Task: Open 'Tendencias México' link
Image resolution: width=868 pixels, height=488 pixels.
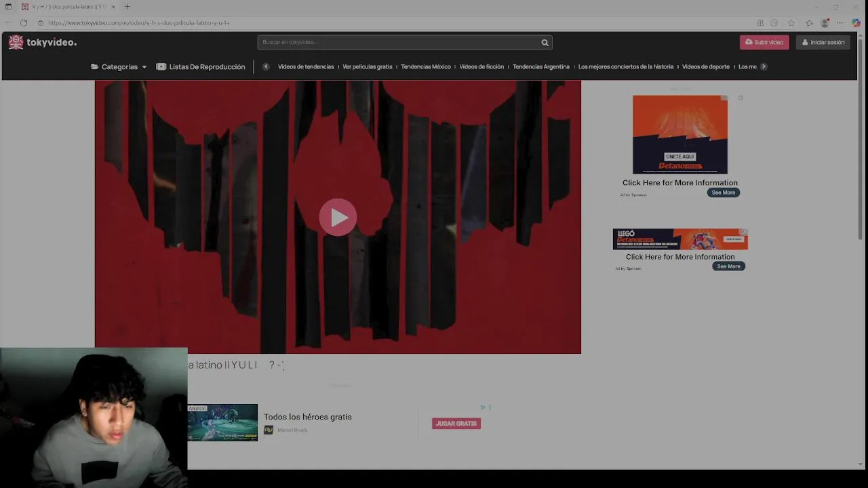Action: click(x=426, y=66)
